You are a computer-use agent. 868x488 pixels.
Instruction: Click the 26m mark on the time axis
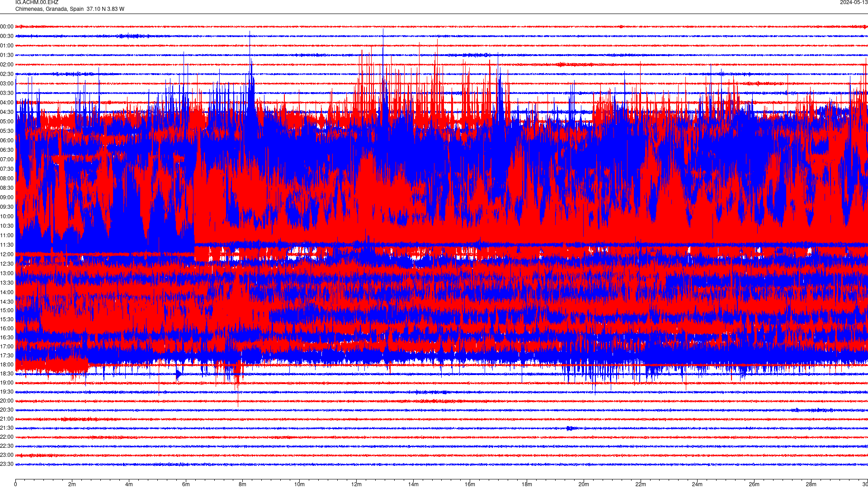(754, 484)
